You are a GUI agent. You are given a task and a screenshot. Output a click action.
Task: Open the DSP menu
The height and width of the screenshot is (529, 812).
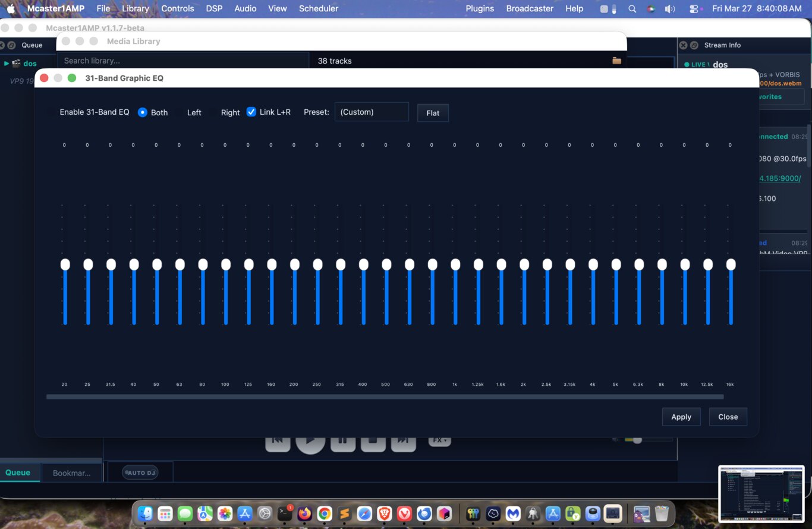tap(214, 8)
